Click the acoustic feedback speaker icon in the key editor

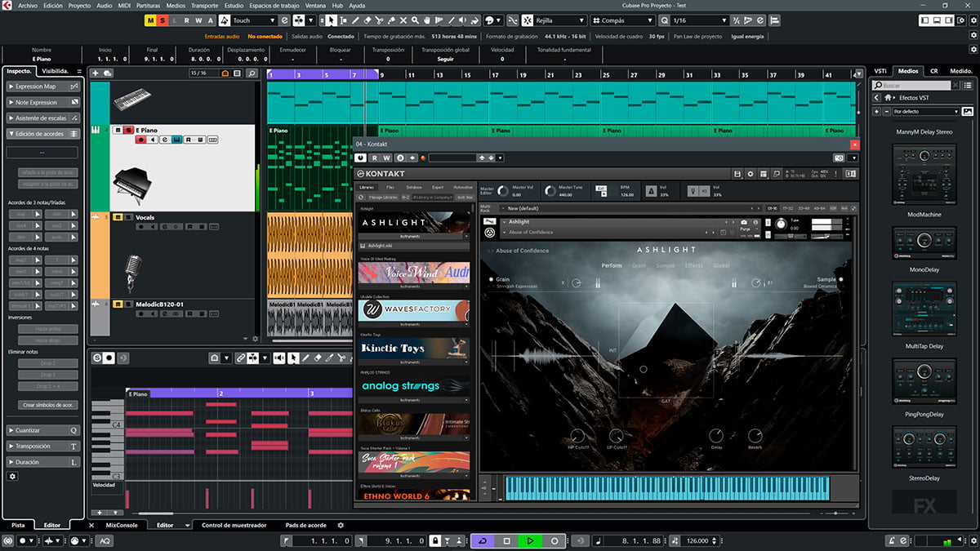280,358
